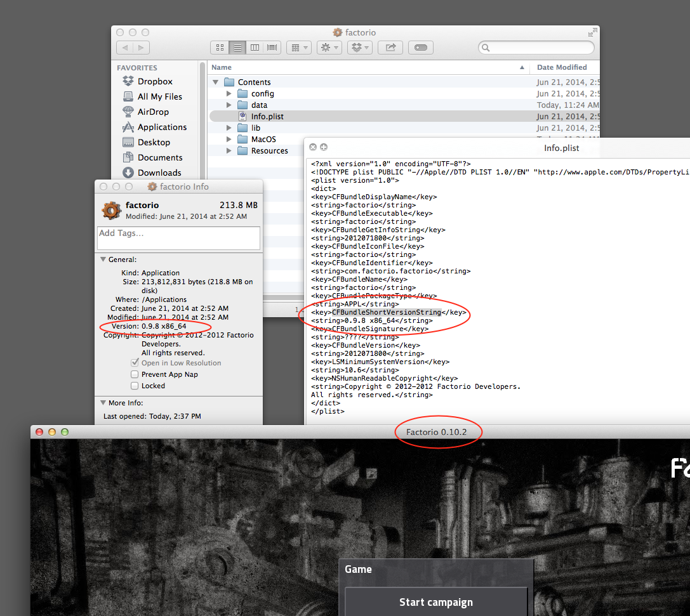Open the Finder action gear menu
This screenshot has width=690, height=616.
tap(329, 48)
